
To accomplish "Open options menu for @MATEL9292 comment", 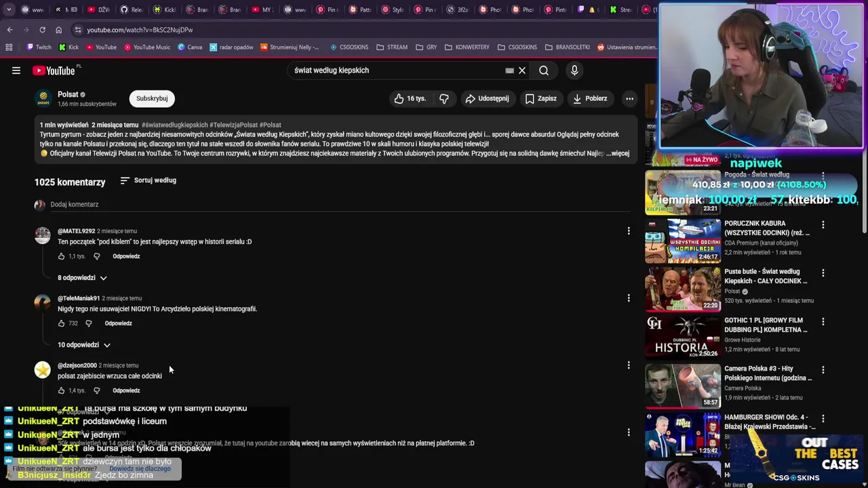I will coord(629,231).
